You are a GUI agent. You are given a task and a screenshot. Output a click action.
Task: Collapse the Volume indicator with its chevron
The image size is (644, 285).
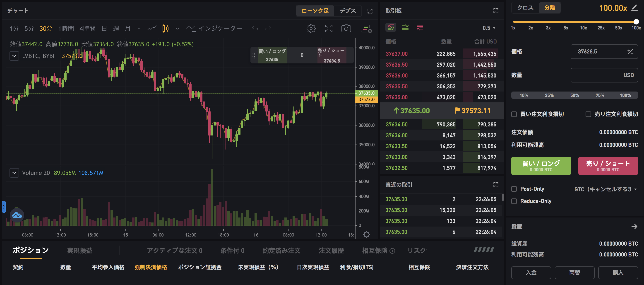pos(14,173)
